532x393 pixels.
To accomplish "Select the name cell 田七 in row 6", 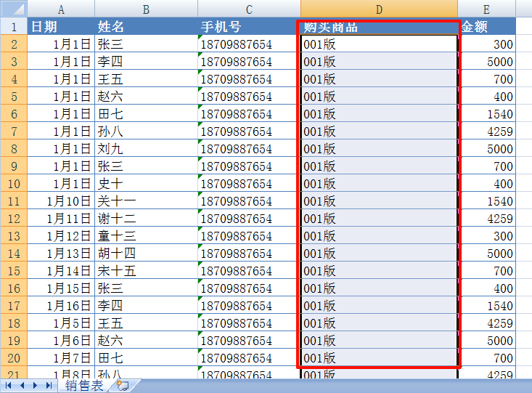I will (x=146, y=114).
